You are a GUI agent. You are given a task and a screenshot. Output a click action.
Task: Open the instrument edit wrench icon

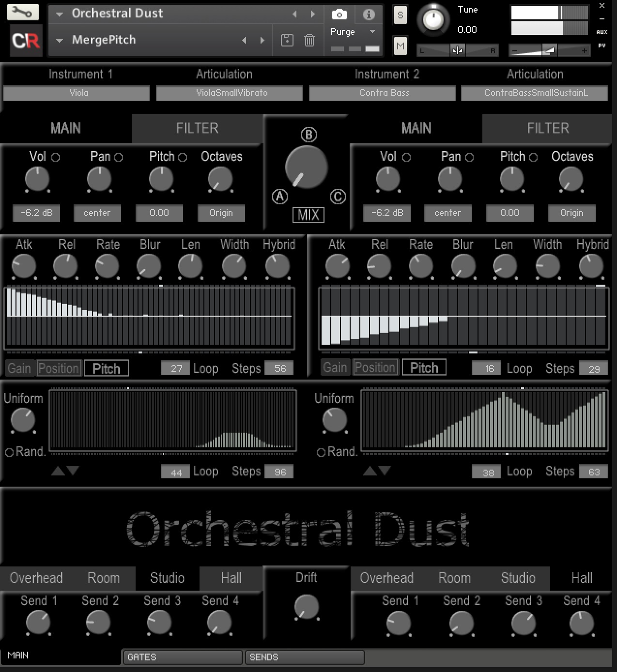[x=22, y=12]
